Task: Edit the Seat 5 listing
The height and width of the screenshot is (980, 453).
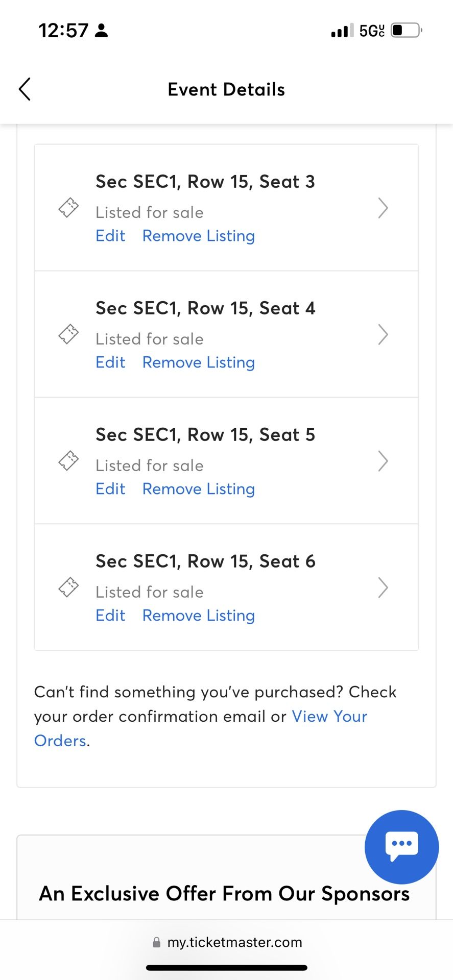Action: [x=110, y=489]
